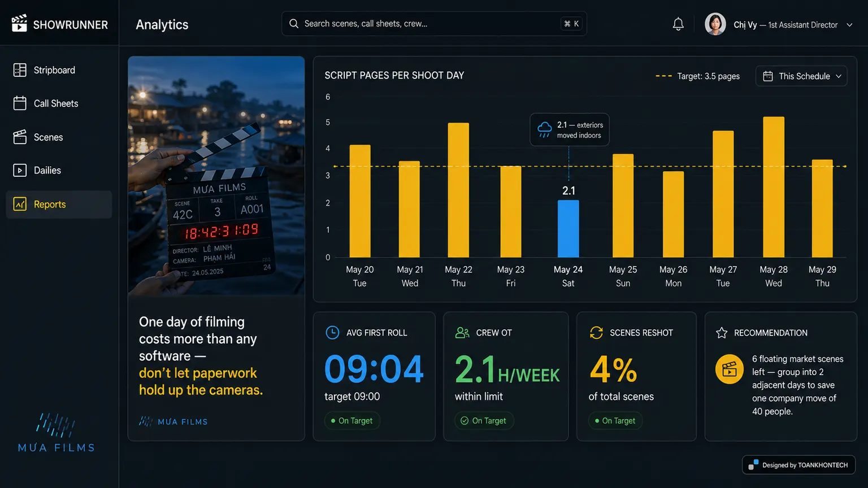This screenshot has width=868, height=488.
Task: Select the May 28 Wed bar
Action: pos(774,187)
